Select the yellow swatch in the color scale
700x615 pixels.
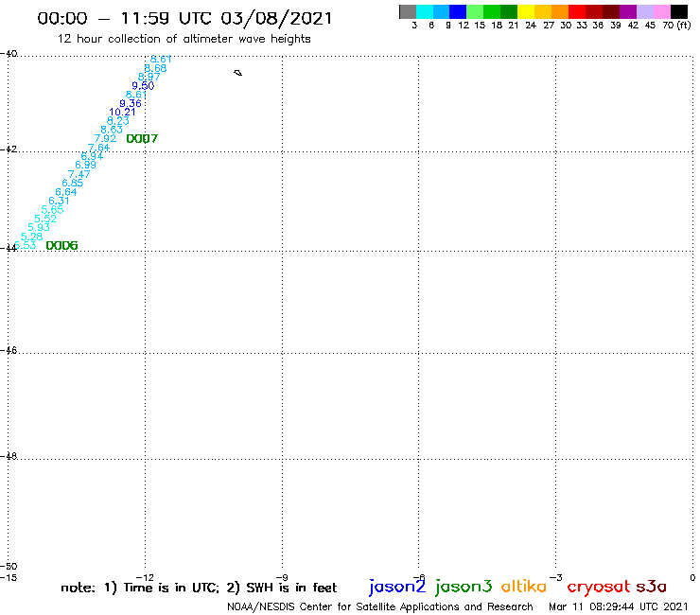click(x=526, y=11)
